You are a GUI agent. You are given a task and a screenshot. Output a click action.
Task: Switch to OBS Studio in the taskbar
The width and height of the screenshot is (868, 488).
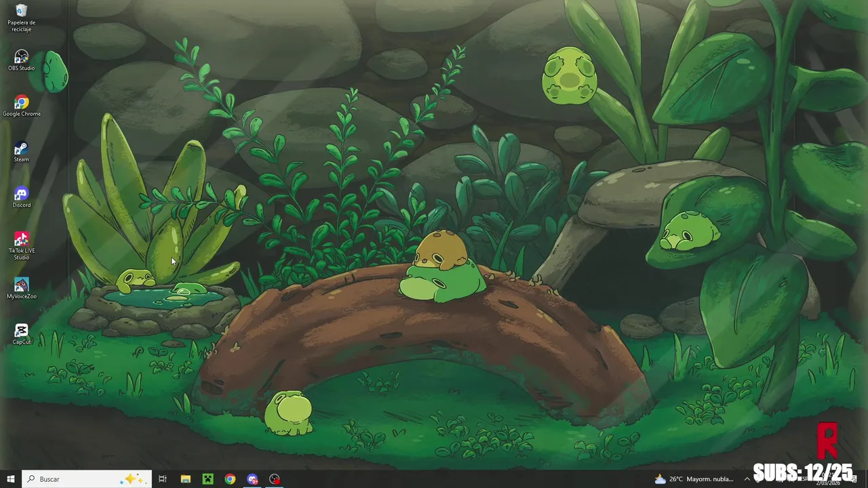[x=275, y=479]
